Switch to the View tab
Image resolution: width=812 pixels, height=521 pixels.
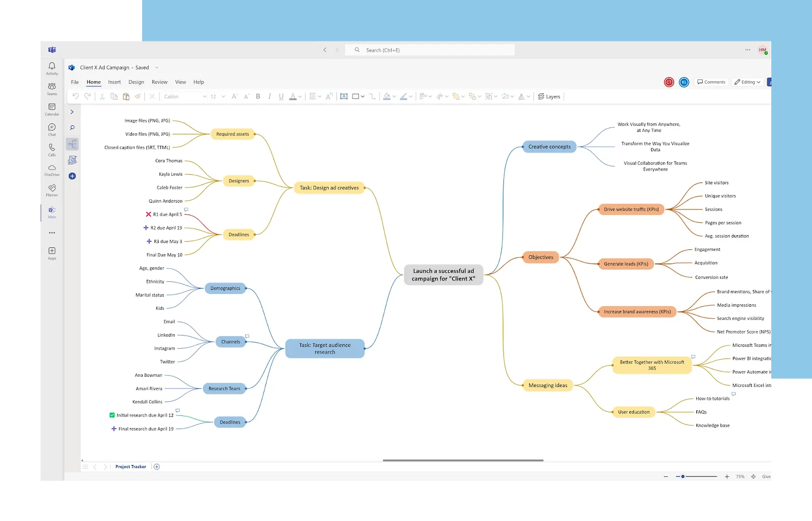click(181, 82)
